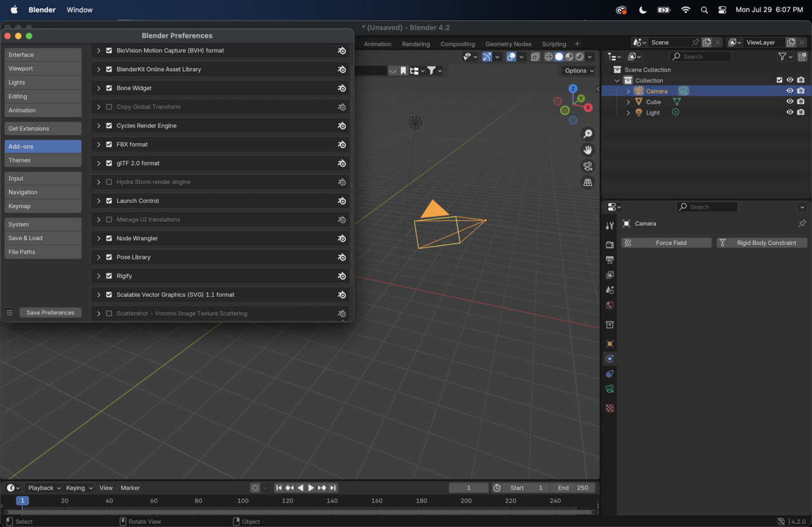Hide the Cube in the outliner
This screenshot has height=527, width=812.
coord(790,101)
